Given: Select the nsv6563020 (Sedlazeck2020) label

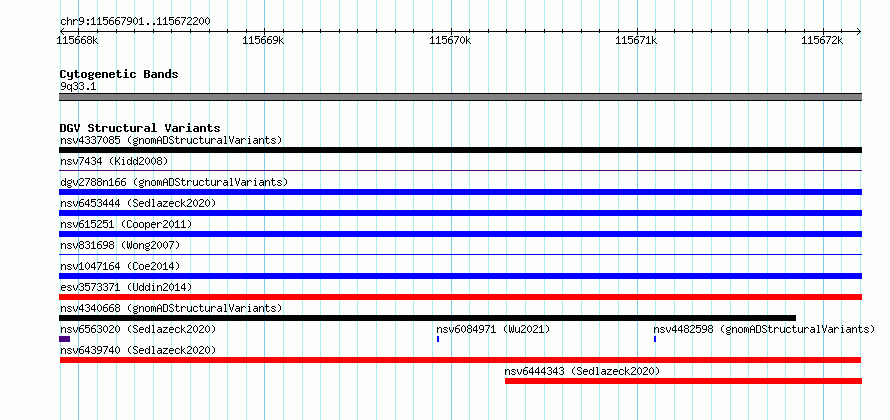Looking at the screenshot, I should [x=138, y=329].
